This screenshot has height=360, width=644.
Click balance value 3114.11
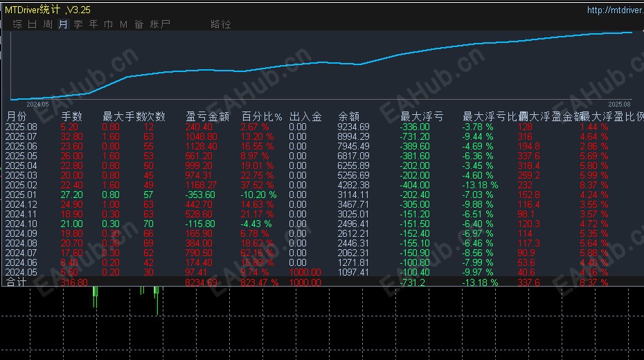353,195
